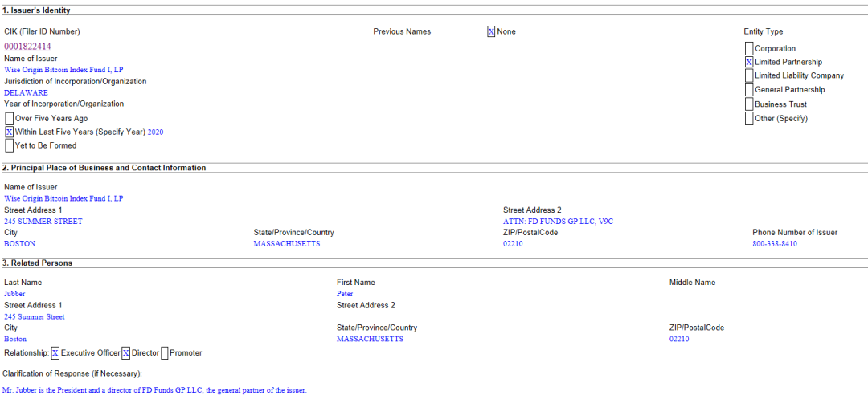This screenshot has height=399, width=868.
Task: Click issuer name Wise Origin Bitcoin Index Fund in section 1
Action: click(63, 70)
